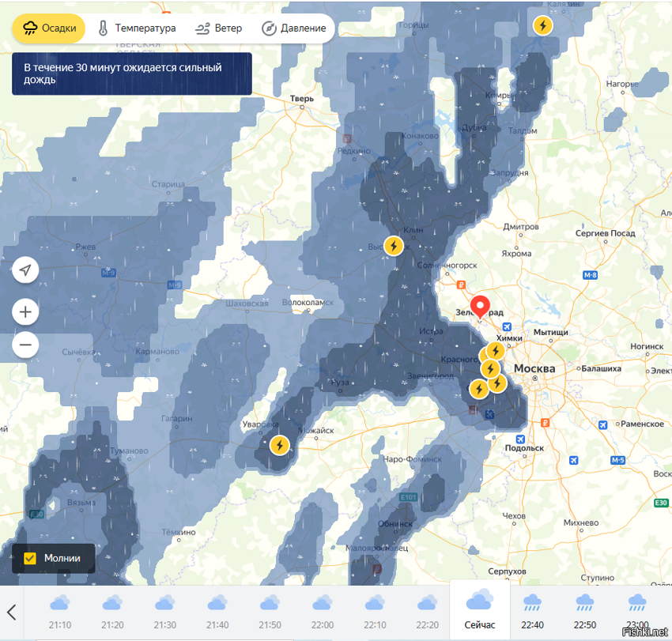Switch to the Осадки layer
The height and width of the screenshot is (641, 672).
pos(49,28)
